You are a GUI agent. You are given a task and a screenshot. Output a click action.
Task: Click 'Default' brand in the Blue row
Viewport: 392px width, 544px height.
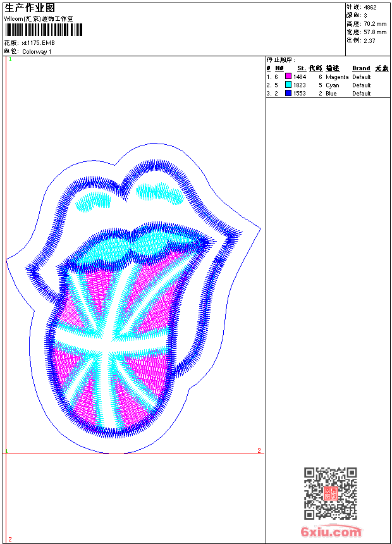pos(362,94)
